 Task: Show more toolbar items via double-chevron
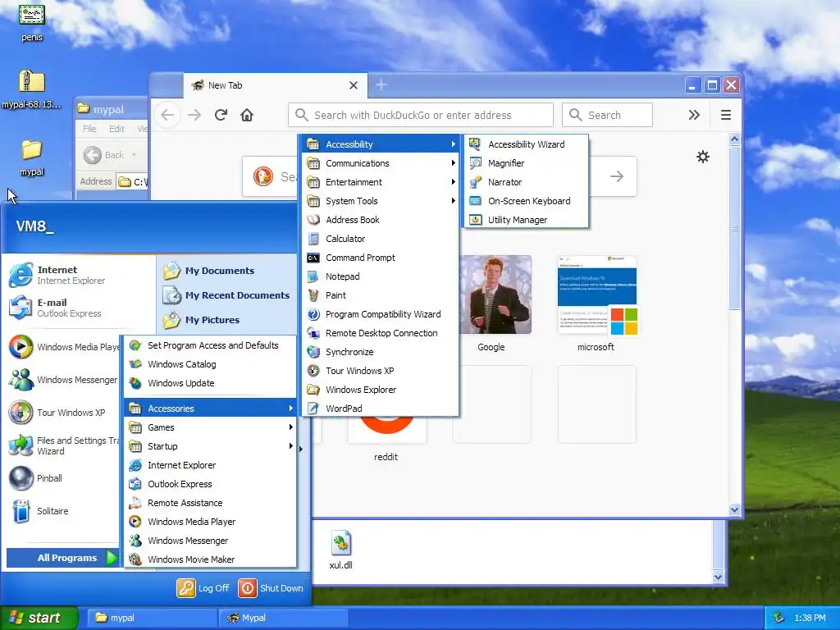[694, 115]
